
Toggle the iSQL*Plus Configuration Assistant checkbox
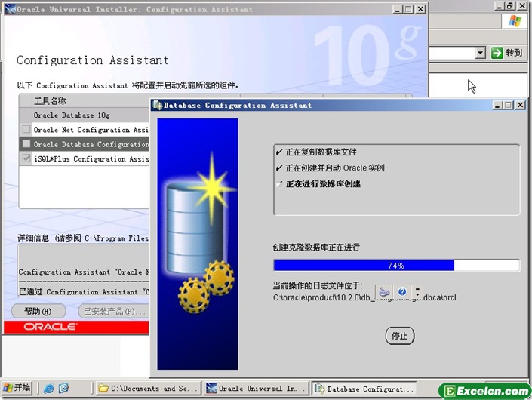tap(26, 158)
